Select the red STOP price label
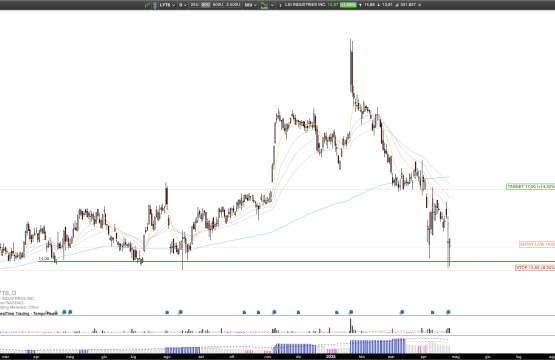555x360 pixels. point(535,267)
